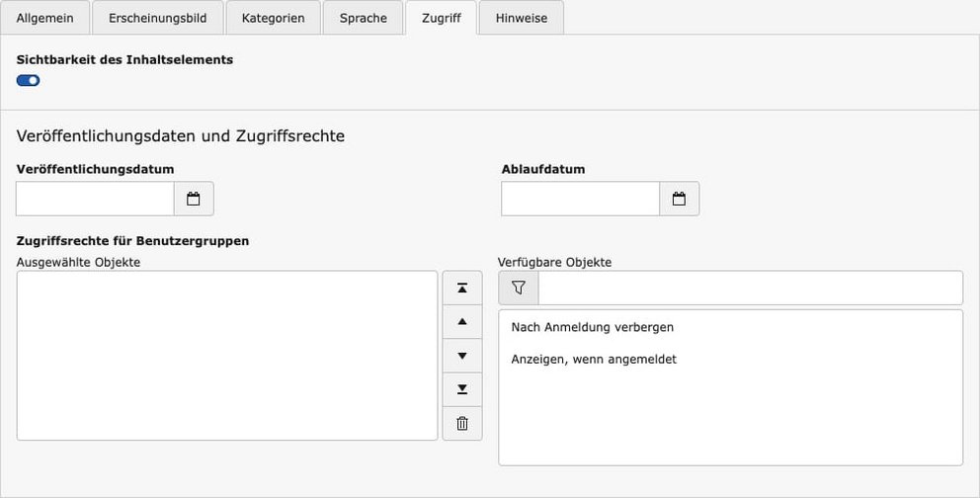Select 'Anzeigen, wenn angemeldet' option
980x498 pixels.
tap(594, 360)
